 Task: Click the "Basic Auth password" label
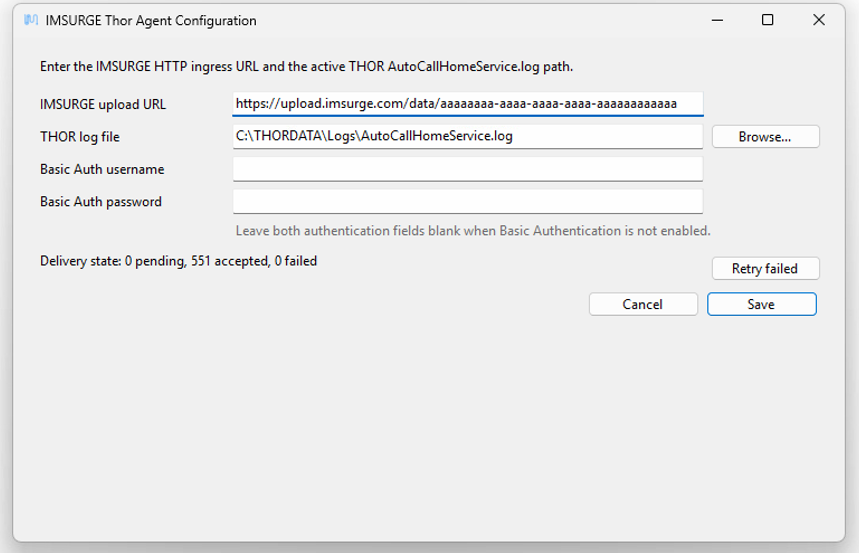[x=101, y=201]
